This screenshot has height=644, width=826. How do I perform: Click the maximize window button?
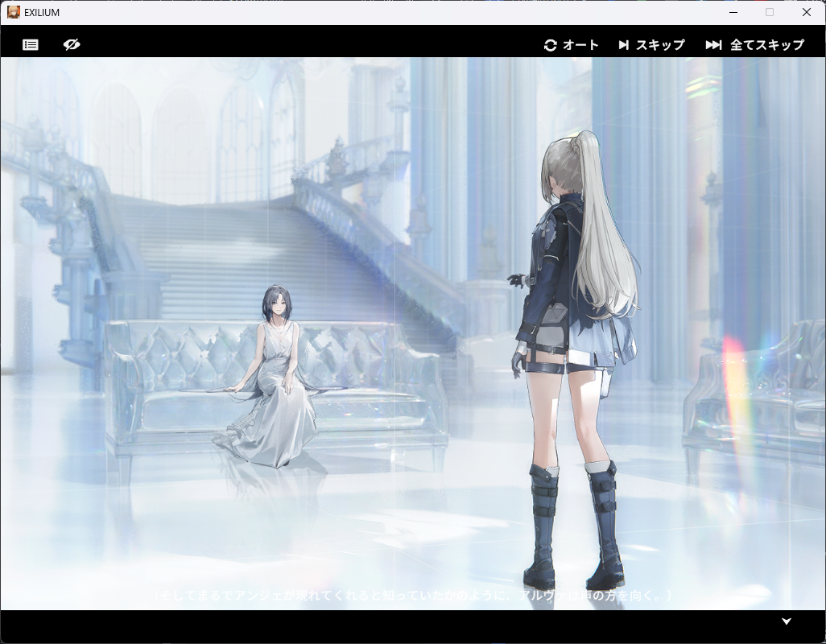(770, 12)
